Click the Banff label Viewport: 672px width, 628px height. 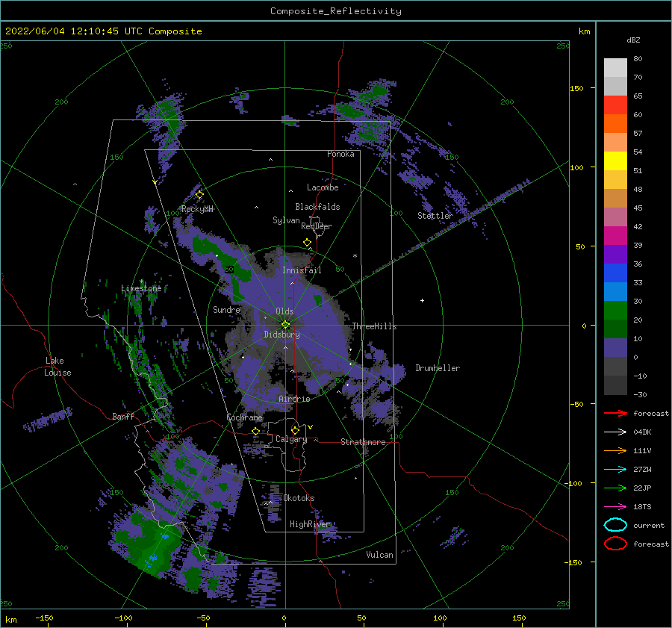pos(123,416)
